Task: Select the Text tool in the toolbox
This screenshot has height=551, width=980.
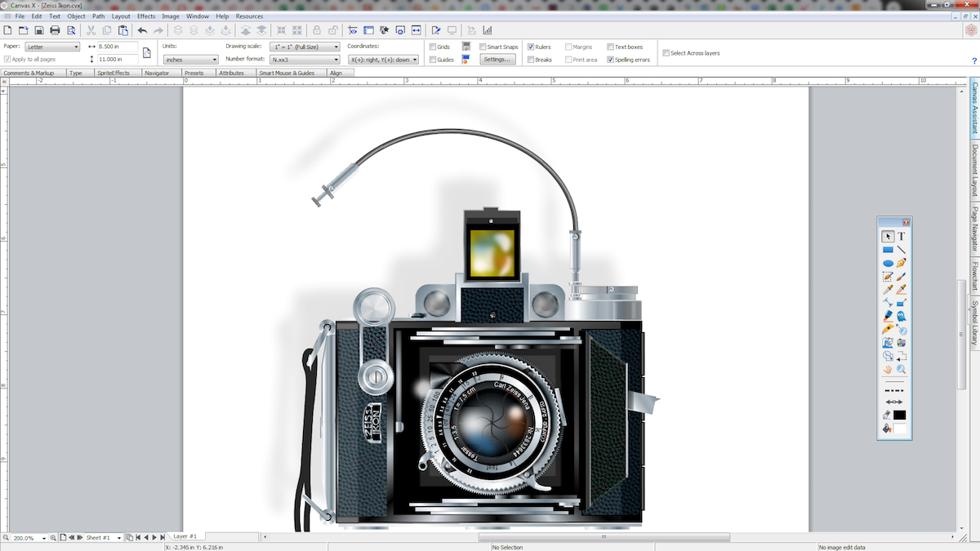Action: [x=902, y=236]
